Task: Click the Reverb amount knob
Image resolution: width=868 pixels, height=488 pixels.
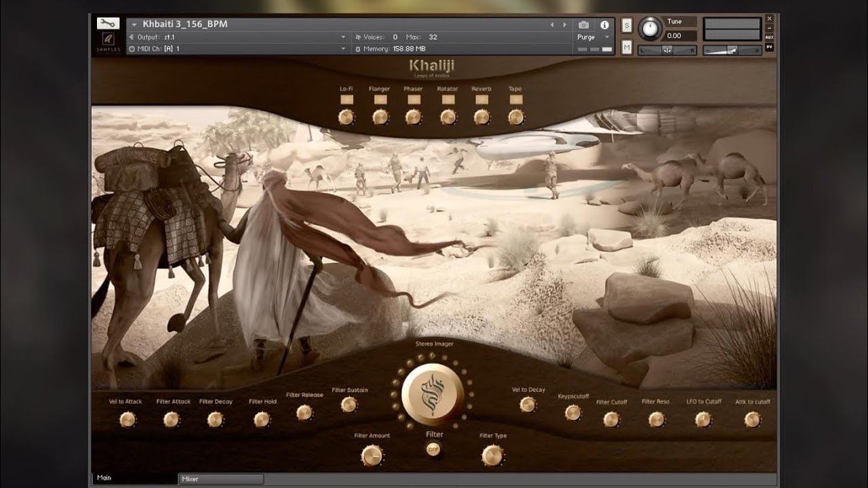Action: click(x=481, y=117)
